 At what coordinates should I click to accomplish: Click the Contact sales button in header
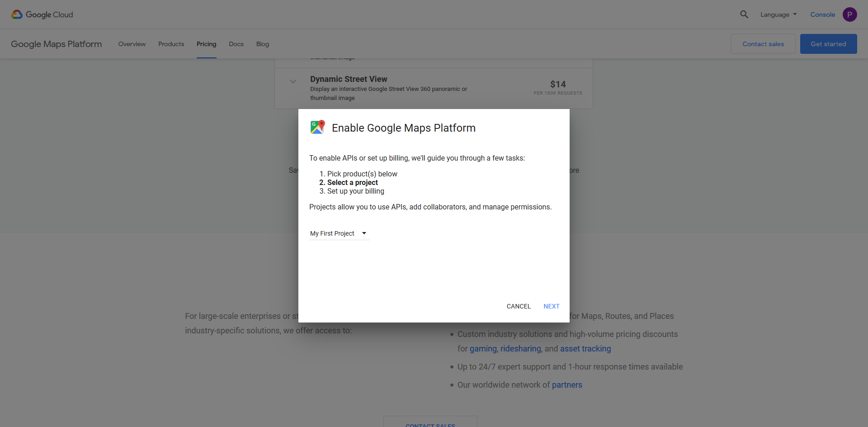click(x=763, y=44)
